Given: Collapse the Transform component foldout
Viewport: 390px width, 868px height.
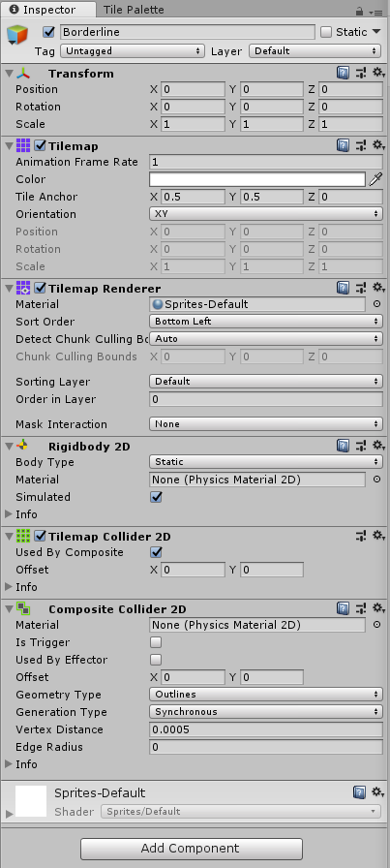Looking at the screenshot, I should 9,73.
